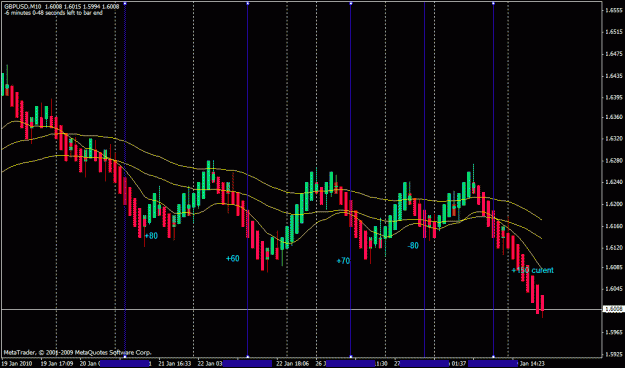
Task: Select the blue time marker before '01:37'
Action: (x=425, y=364)
